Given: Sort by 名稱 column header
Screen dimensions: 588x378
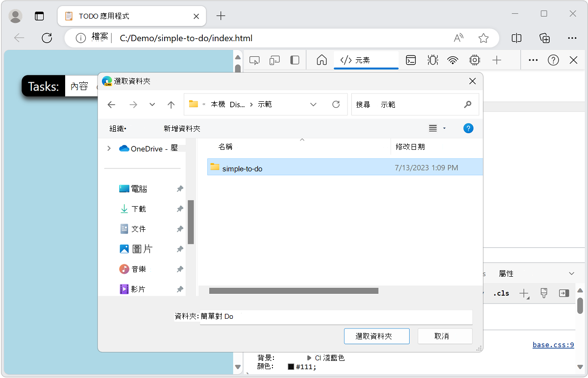Looking at the screenshot, I should [225, 147].
